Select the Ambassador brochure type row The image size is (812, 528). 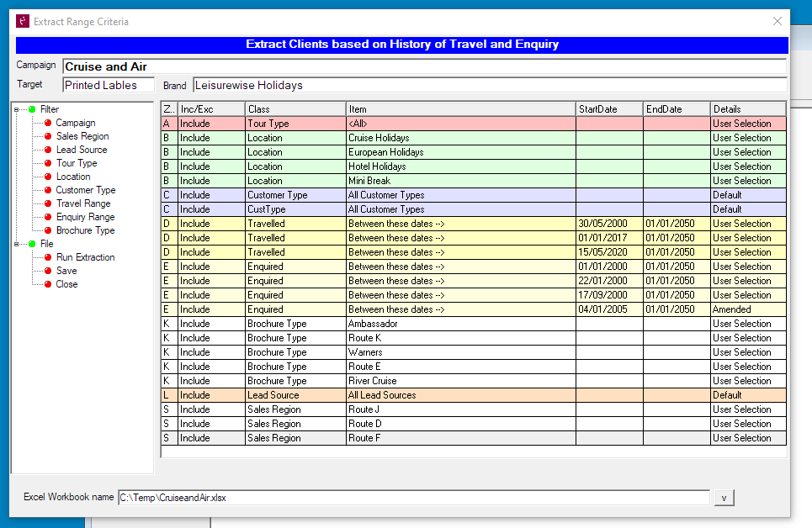click(x=474, y=324)
